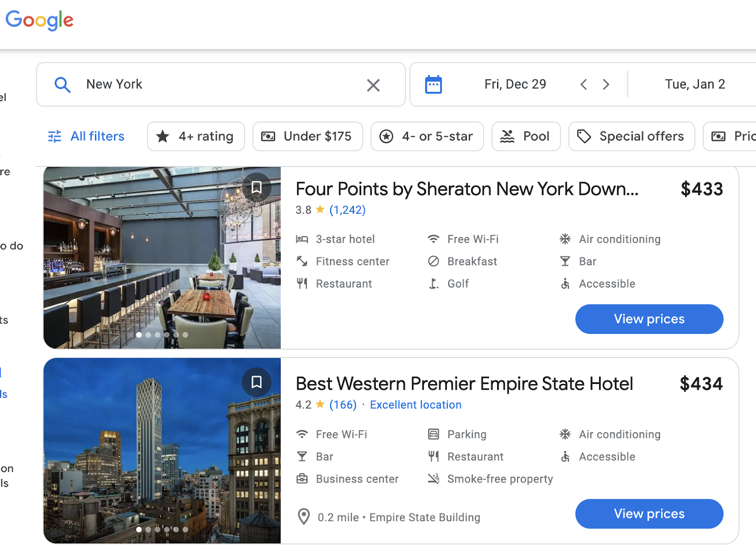Image resolution: width=756 pixels, height=550 pixels.
Task: Open the 166 reviews link
Action: coord(343,405)
